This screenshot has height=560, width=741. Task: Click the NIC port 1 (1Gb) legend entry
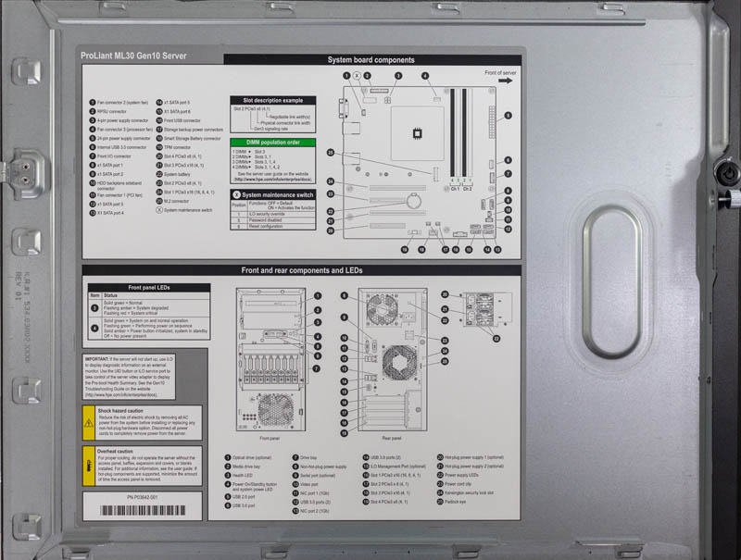click(311, 493)
